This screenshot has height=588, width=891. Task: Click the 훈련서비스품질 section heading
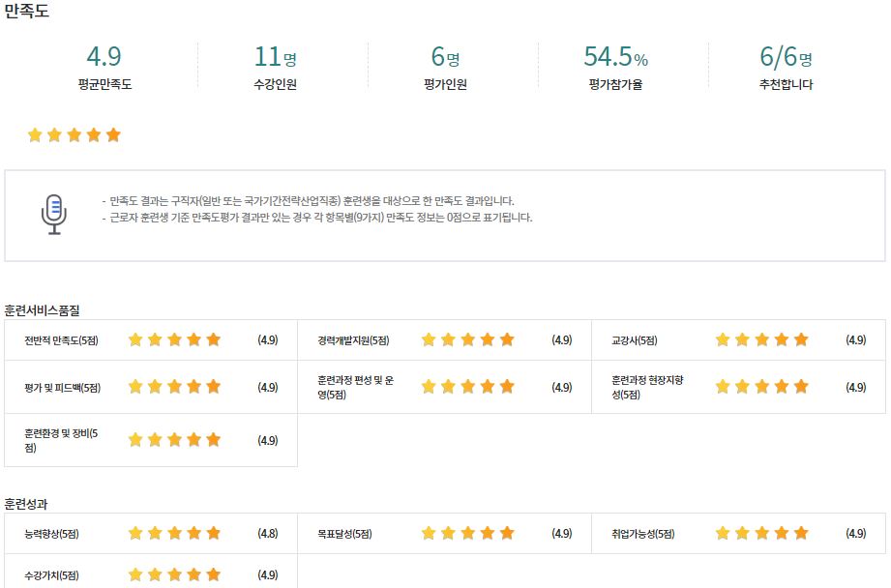click(x=42, y=310)
